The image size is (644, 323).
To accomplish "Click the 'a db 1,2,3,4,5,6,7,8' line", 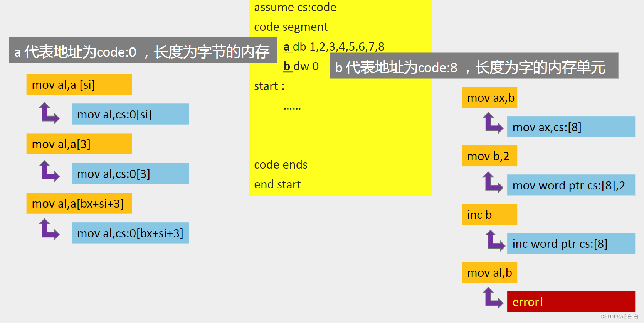I will (334, 47).
